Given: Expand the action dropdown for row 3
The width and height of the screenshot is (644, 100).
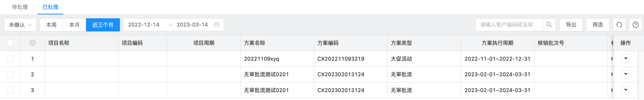Looking at the screenshot, I should pos(626,90).
